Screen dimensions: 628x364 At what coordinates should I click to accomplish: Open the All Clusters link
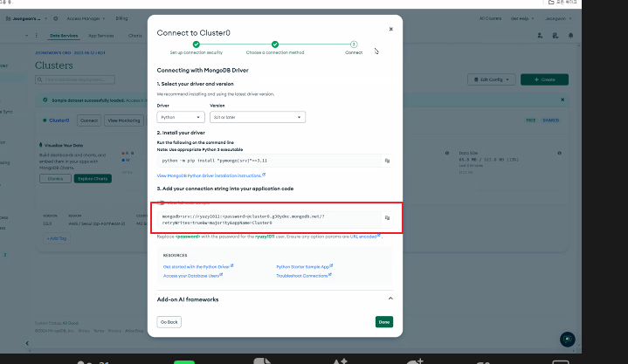[490, 18]
